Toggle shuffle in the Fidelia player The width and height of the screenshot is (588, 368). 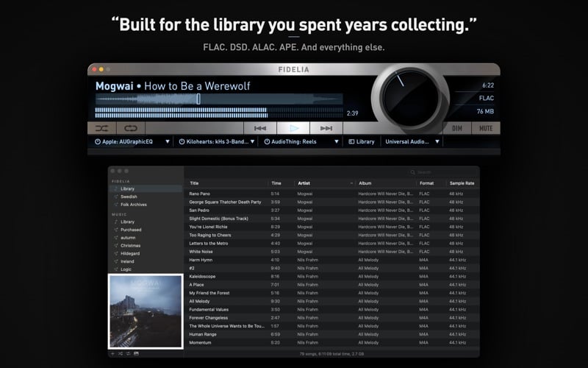[101, 128]
